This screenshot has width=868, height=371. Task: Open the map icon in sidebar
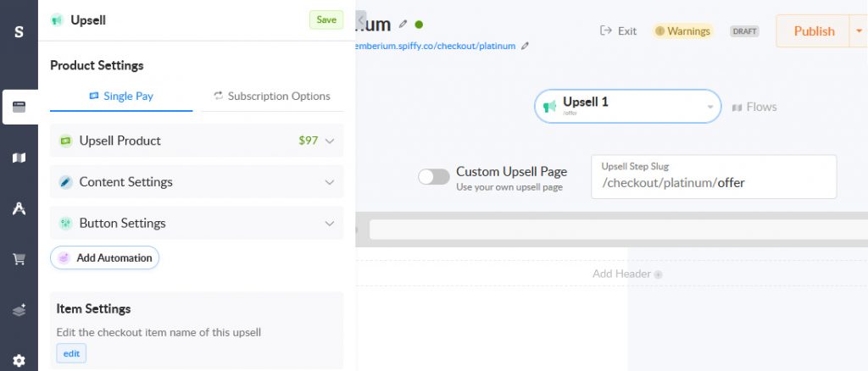(19, 158)
